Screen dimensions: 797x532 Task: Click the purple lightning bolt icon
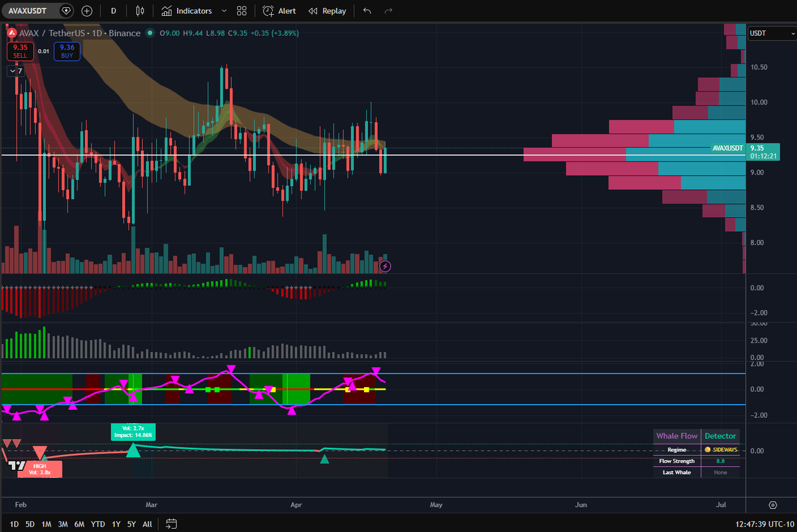385,266
